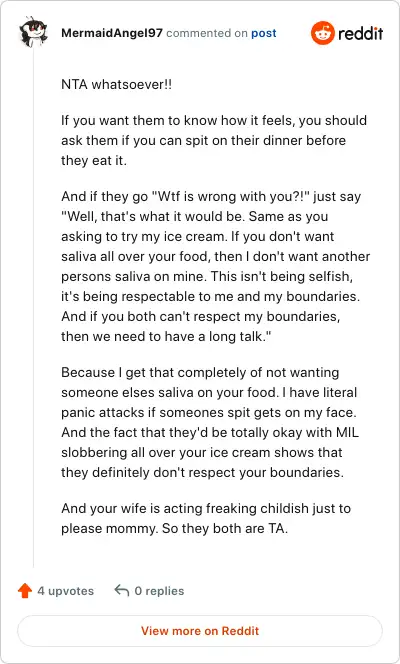This screenshot has height=664, width=400.
Task: Upvote the comment with the orange arrow
Action: coord(25,591)
